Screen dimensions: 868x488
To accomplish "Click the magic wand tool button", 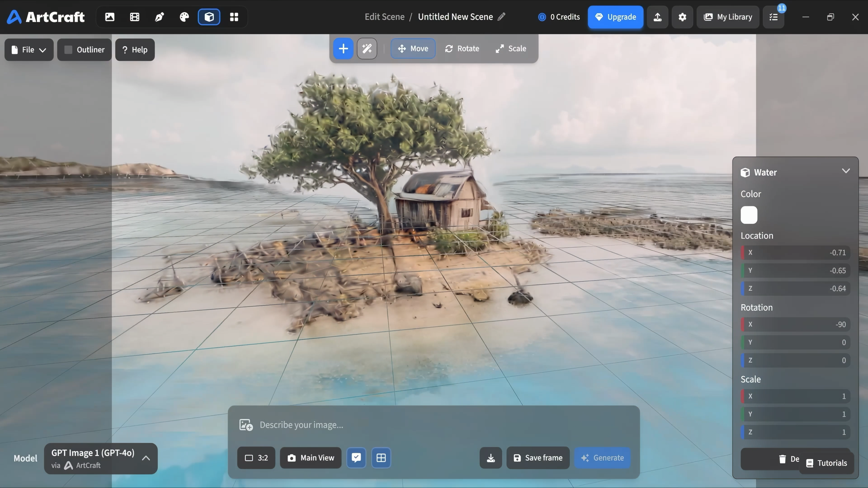I will 367,49.
